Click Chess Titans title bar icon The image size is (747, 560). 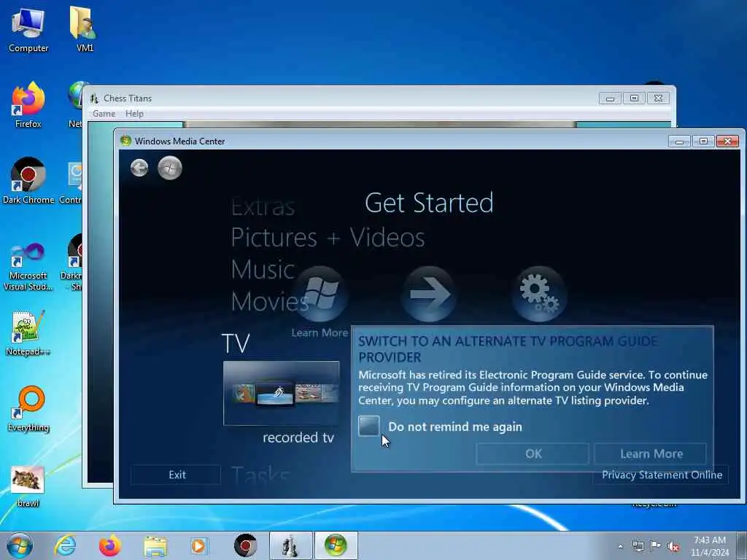point(94,98)
